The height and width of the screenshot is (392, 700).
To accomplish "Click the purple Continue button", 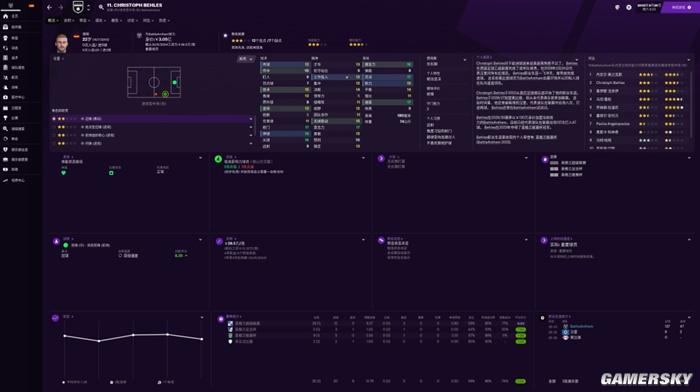I will tap(680, 7).
